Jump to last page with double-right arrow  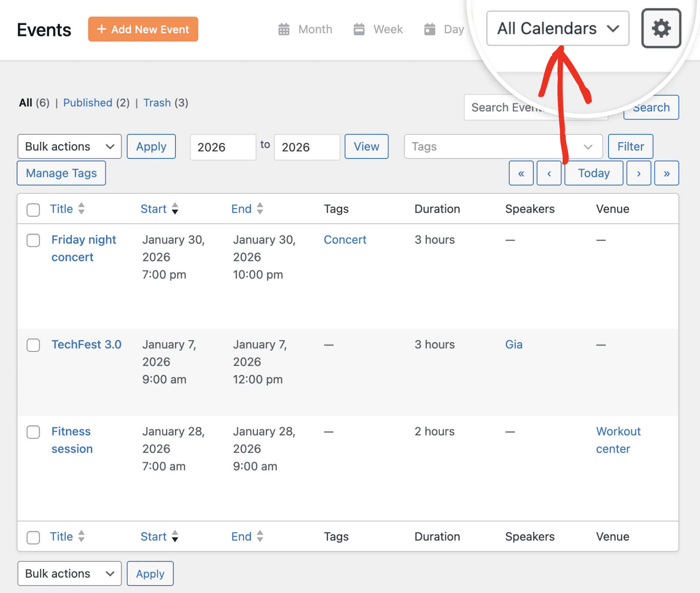coord(666,173)
